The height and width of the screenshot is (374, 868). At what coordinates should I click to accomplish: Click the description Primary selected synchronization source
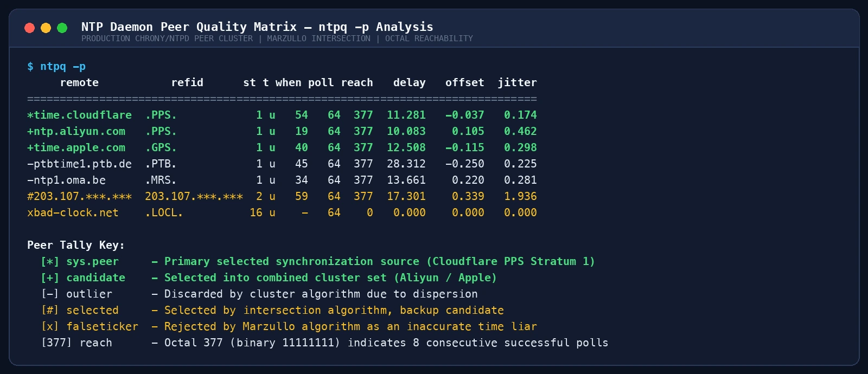(292, 261)
